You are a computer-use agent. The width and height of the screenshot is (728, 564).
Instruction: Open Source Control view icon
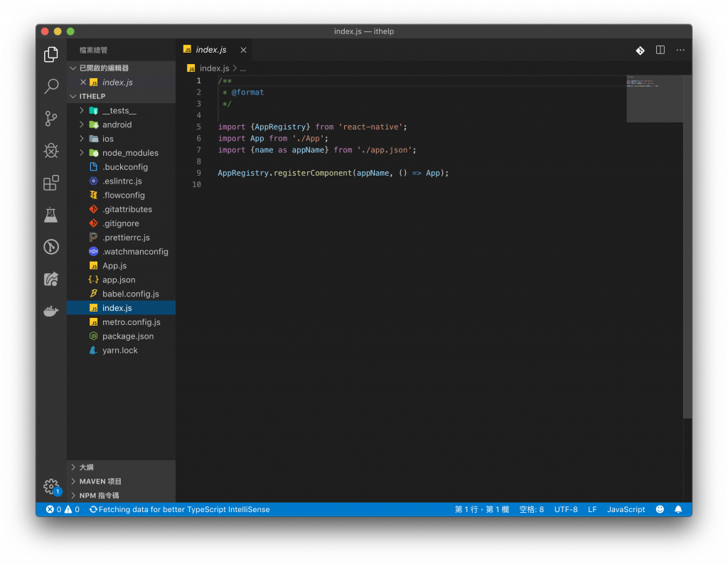click(51, 119)
